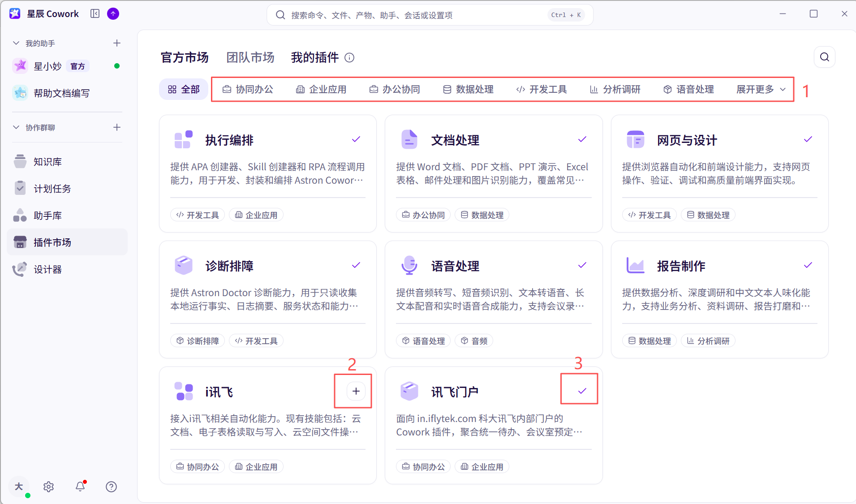The width and height of the screenshot is (856, 504).
Task: Open 助手库 in the sidebar
Action: click(67, 215)
